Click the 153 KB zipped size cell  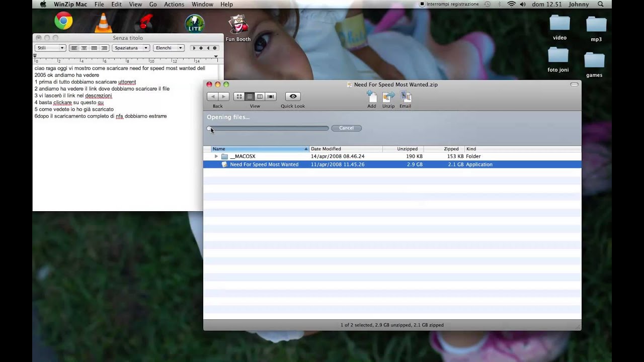455,156
